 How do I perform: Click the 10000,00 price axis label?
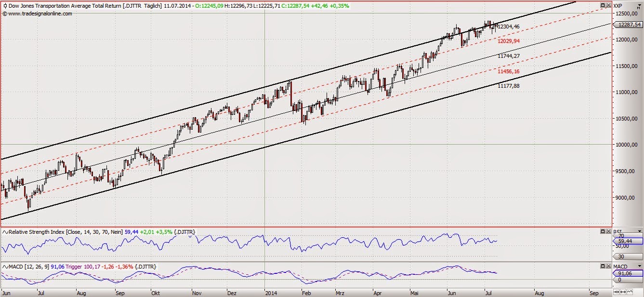point(626,145)
